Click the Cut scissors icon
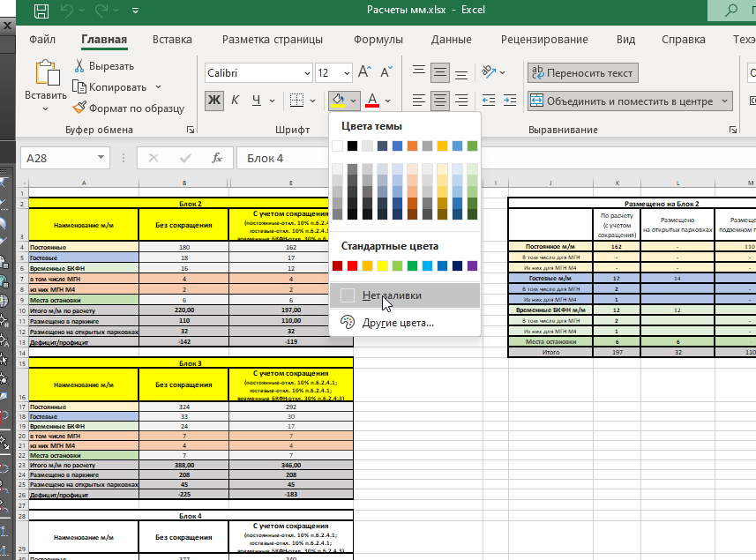Viewport: 756px width, 560px height. coord(79,65)
